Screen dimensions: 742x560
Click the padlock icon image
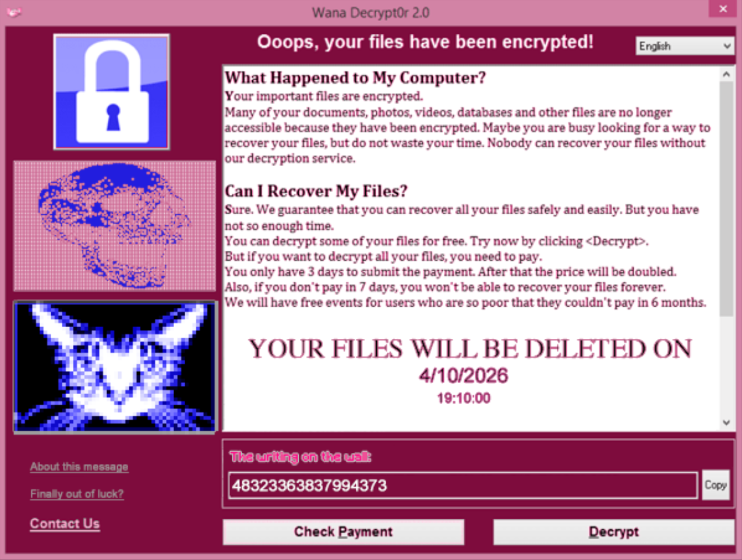click(111, 91)
